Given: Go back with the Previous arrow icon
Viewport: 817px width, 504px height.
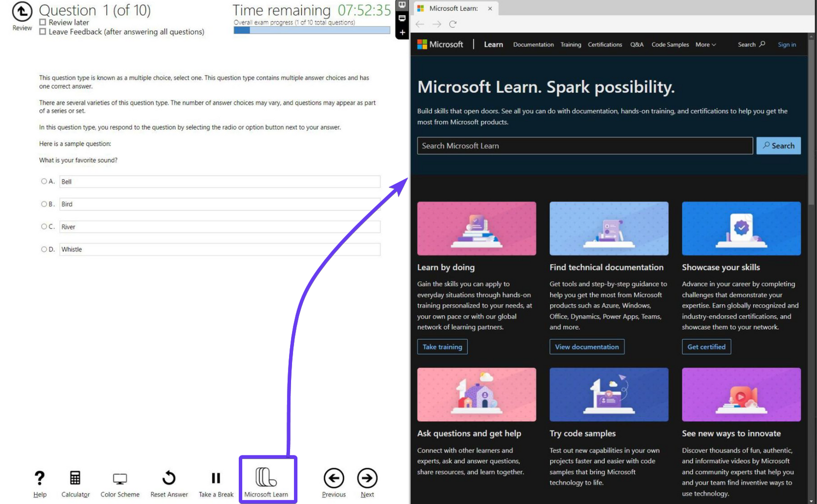Looking at the screenshot, I should [x=333, y=478].
